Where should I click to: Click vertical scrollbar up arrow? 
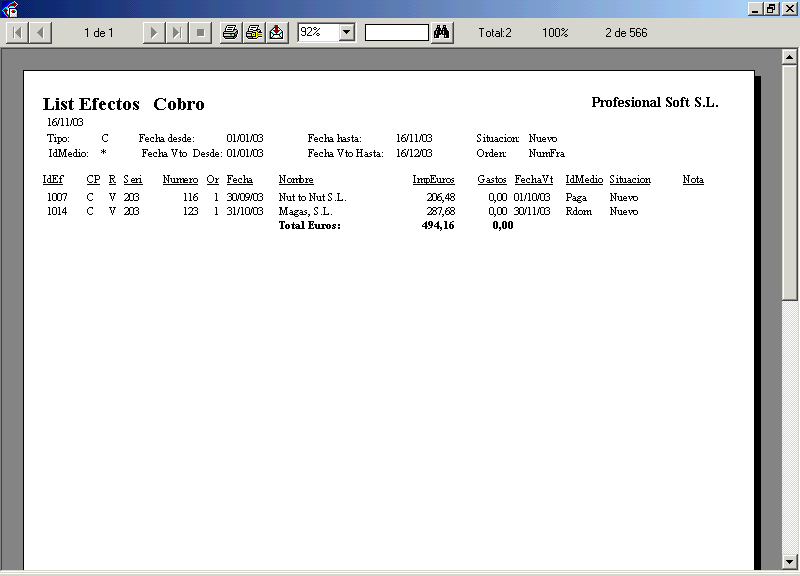point(789,58)
